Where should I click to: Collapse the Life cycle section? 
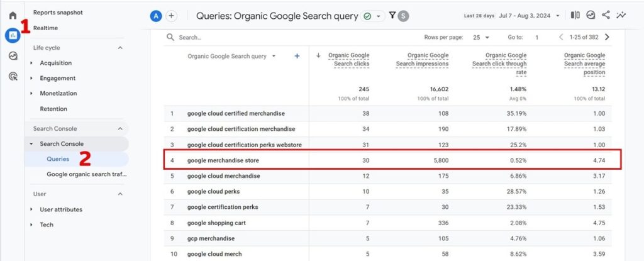pyautogui.click(x=120, y=48)
